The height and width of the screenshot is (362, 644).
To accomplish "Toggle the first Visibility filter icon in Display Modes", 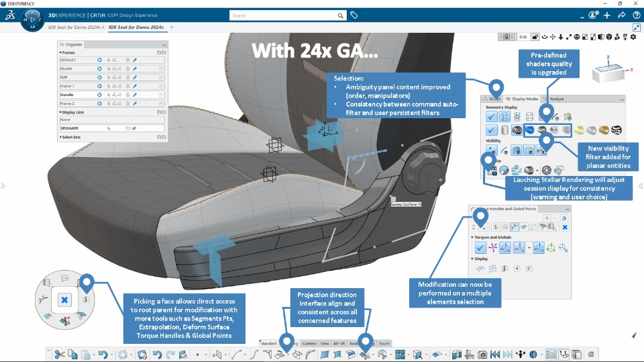I will point(491,150).
